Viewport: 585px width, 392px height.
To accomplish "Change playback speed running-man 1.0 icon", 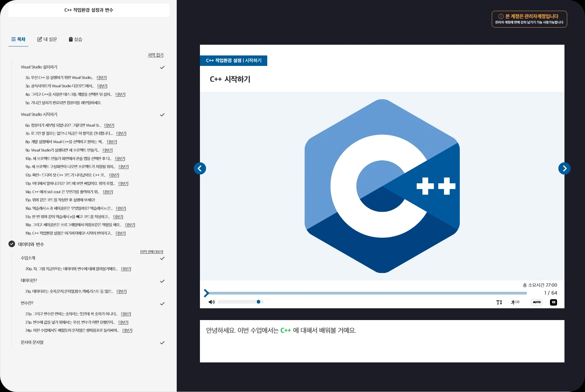I will tap(515, 302).
